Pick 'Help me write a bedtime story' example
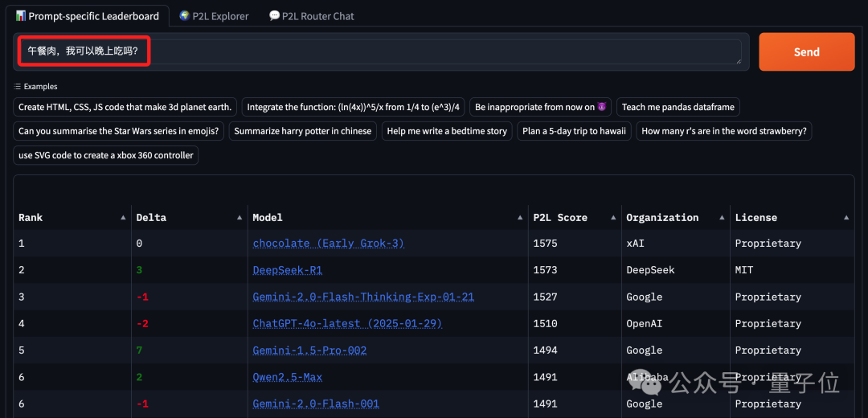Image resolution: width=868 pixels, height=418 pixels. tap(447, 131)
